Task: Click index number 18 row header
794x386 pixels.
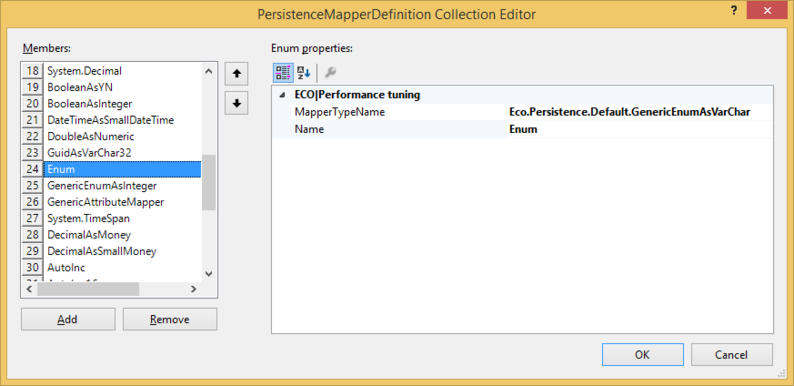Action: [x=32, y=71]
